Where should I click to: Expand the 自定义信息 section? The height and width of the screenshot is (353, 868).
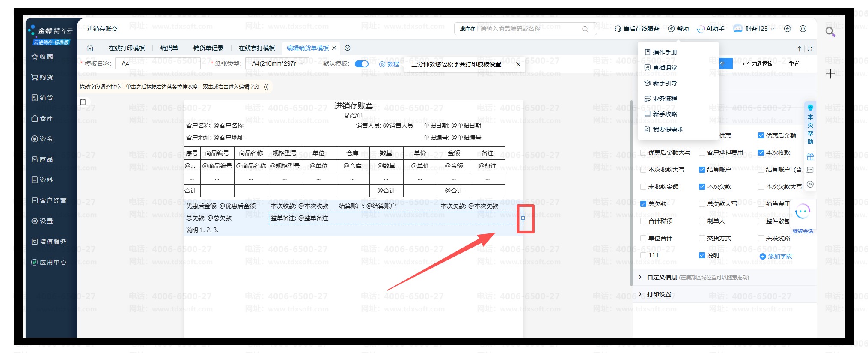coord(661,277)
